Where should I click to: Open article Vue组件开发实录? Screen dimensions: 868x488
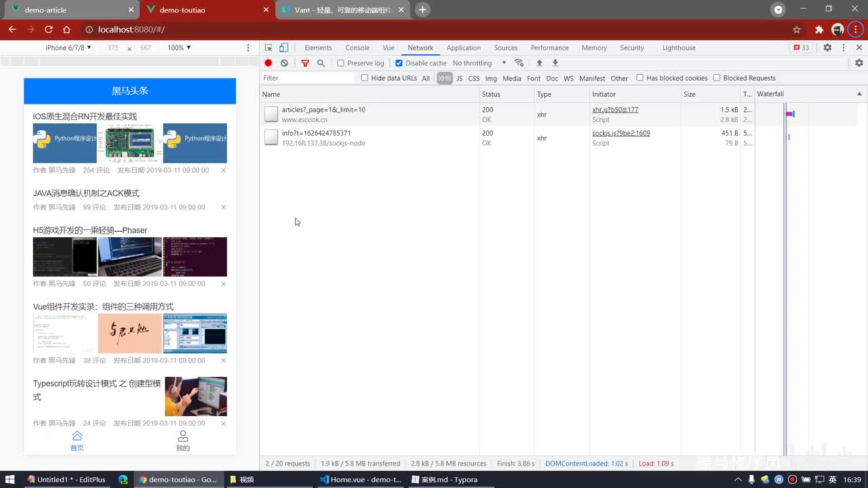[103, 306]
